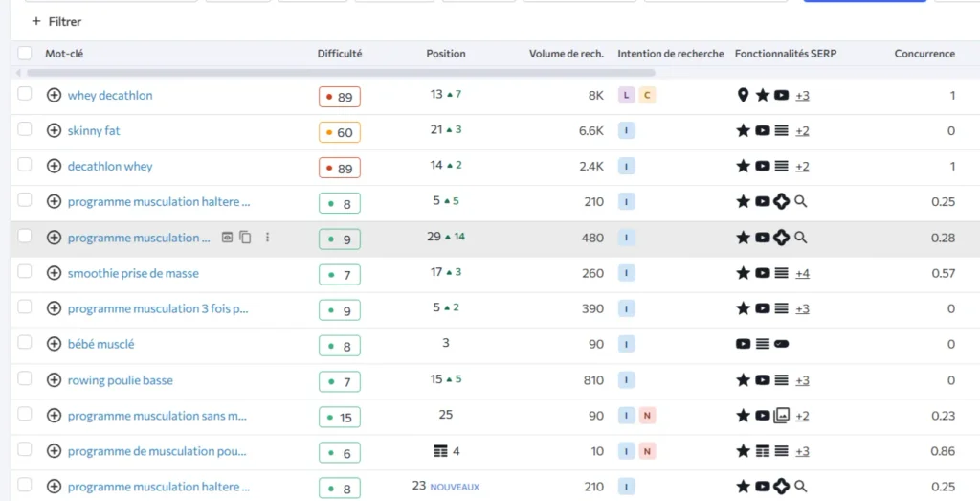Click the video icon in decathlon whey row
This screenshot has height=501, width=980.
coord(762,167)
